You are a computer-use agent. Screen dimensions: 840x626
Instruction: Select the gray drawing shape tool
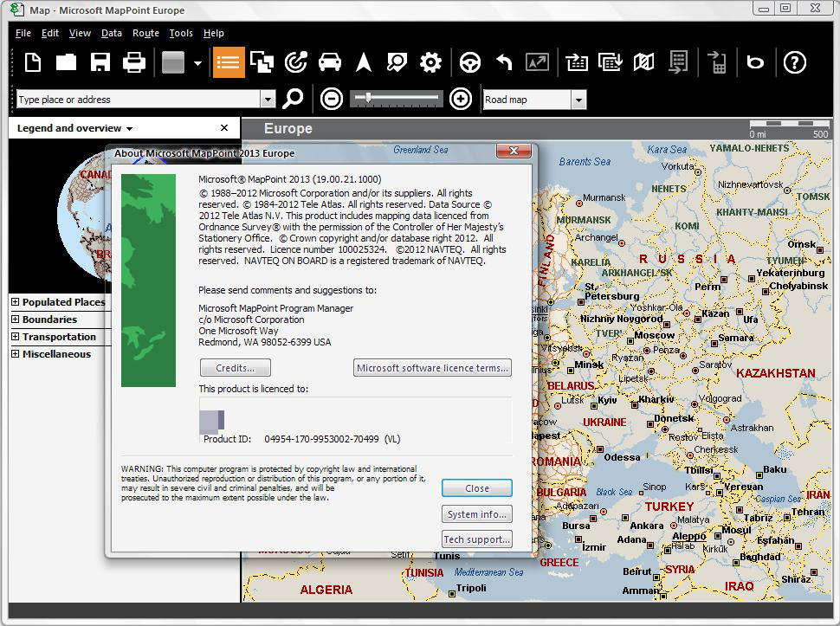pyautogui.click(x=173, y=62)
